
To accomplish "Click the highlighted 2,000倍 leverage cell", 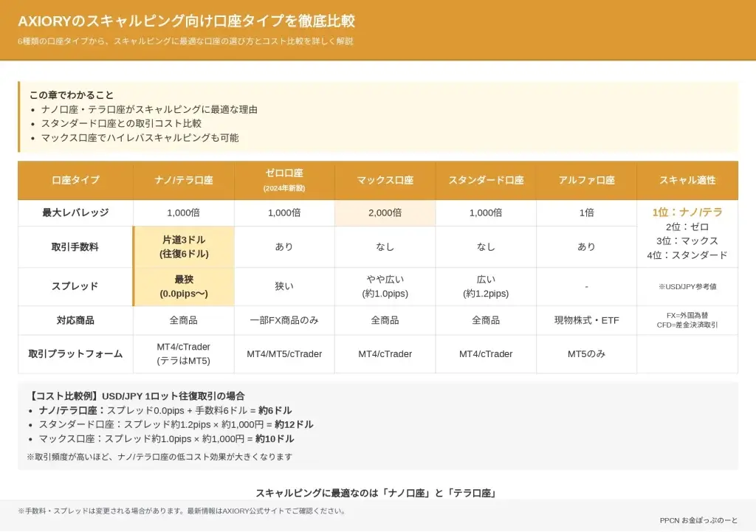I will tap(385, 213).
